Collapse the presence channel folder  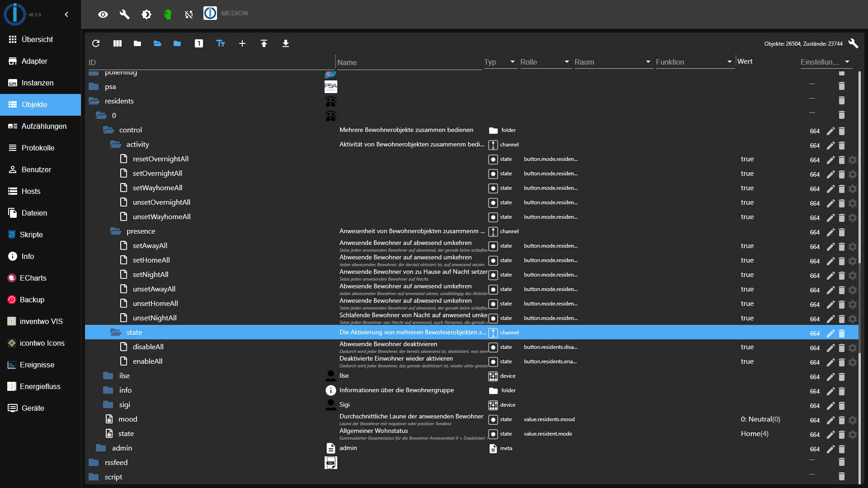click(x=116, y=231)
